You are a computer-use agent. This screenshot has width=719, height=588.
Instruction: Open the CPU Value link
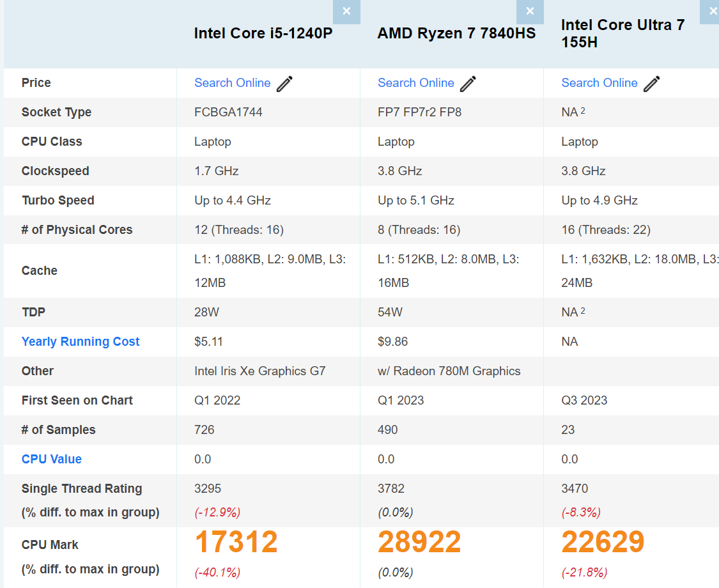pyautogui.click(x=52, y=459)
